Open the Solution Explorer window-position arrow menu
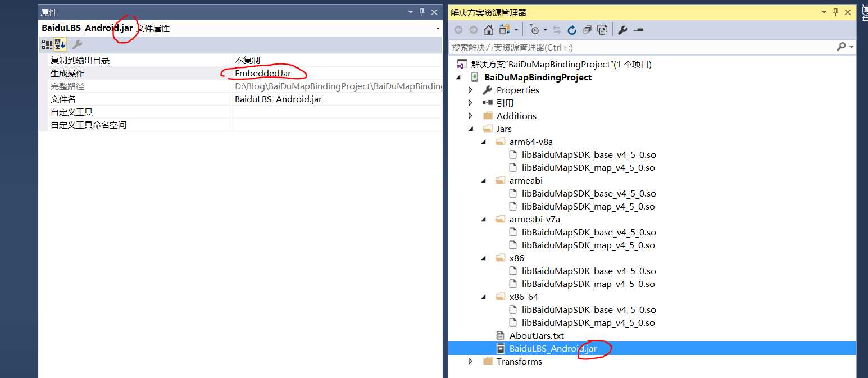Image resolution: width=868 pixels, height=378 pixels. (x=824, y=12)
